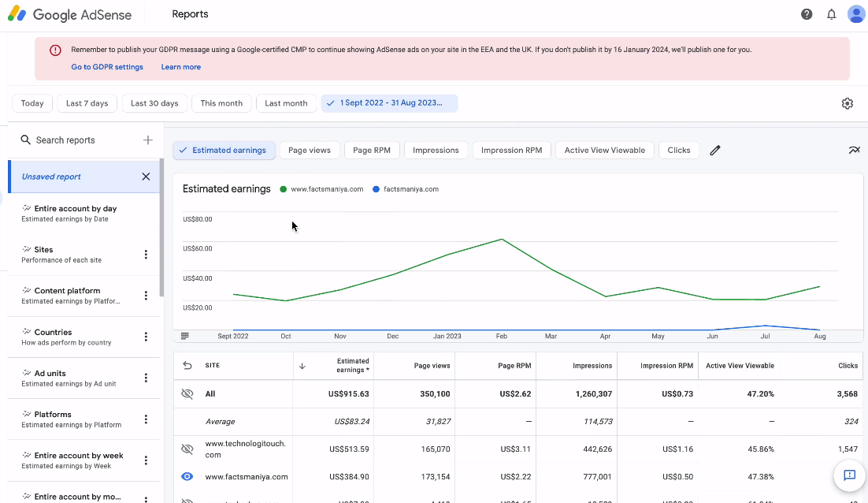This screenshot has width=868, height=503.
Task: Open the custom date range 1 Sept 2022 selector
Action: coord(389,103)
